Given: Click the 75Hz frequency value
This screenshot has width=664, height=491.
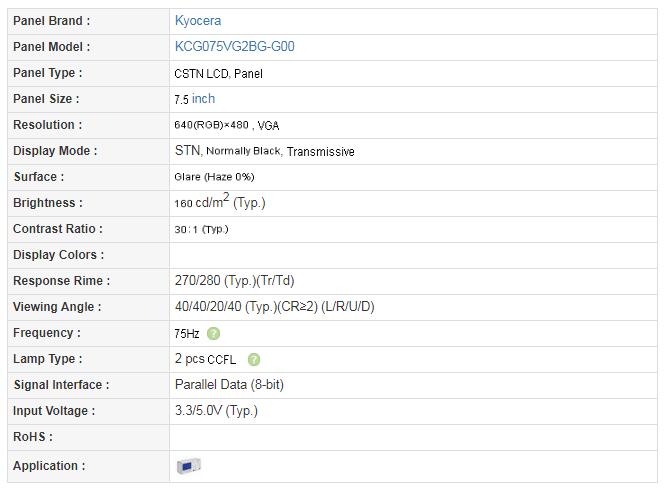Looking at the screenshot, I should click(187, 334).
